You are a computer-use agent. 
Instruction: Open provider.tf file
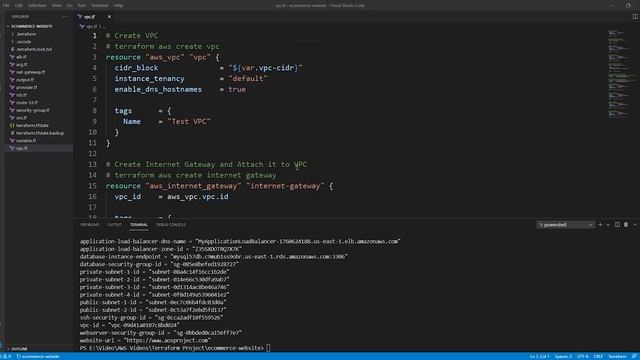27,87
